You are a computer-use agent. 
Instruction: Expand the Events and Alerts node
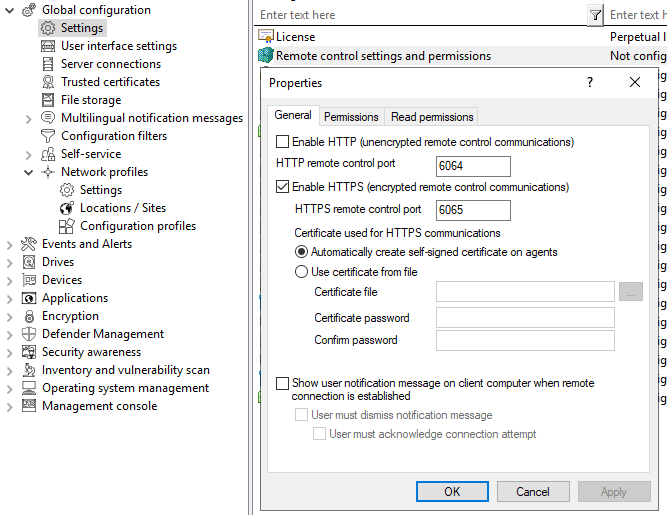(x=10, y=244)
